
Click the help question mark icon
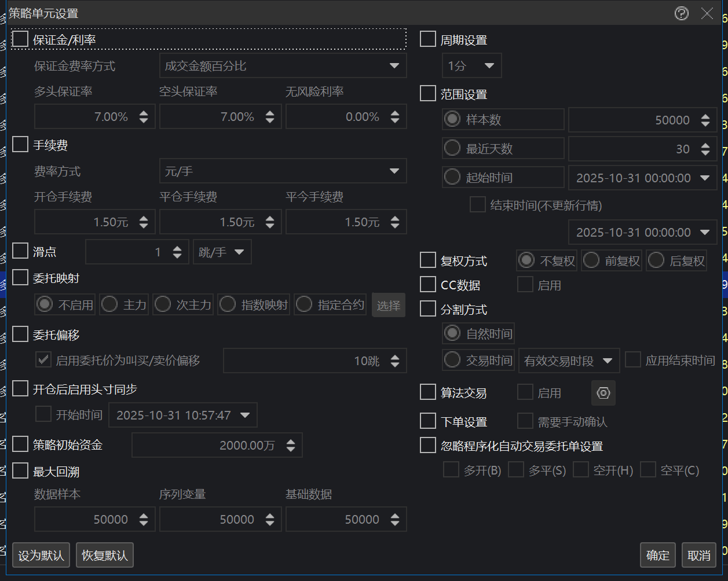tap(682, 13)
